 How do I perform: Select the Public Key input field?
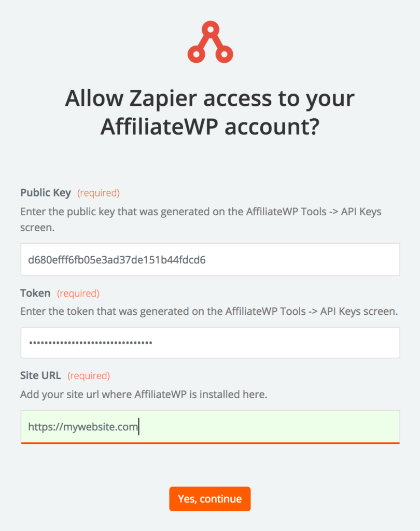pyautogui.click(x=209, y=259)
